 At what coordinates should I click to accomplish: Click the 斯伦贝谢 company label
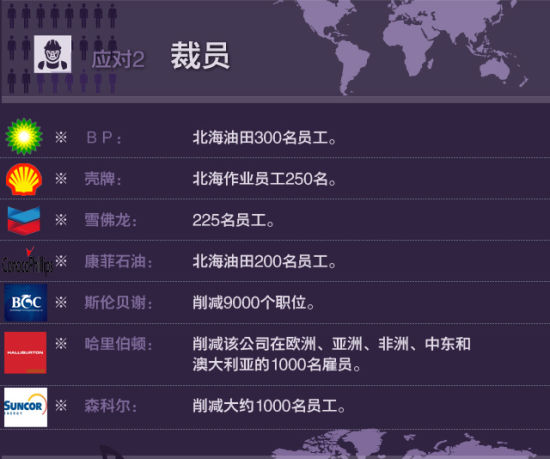(x=118, y=303)
